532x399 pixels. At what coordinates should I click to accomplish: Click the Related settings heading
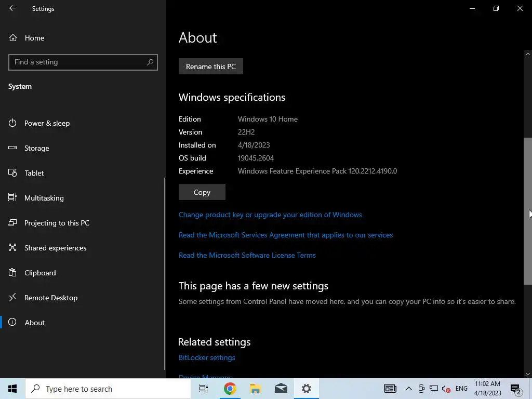point(215,342)
